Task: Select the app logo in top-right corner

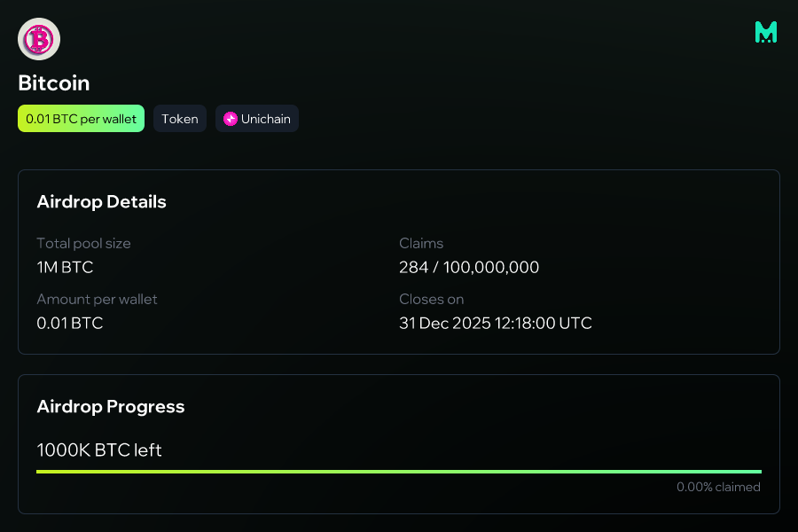Action: pos(765,32)
